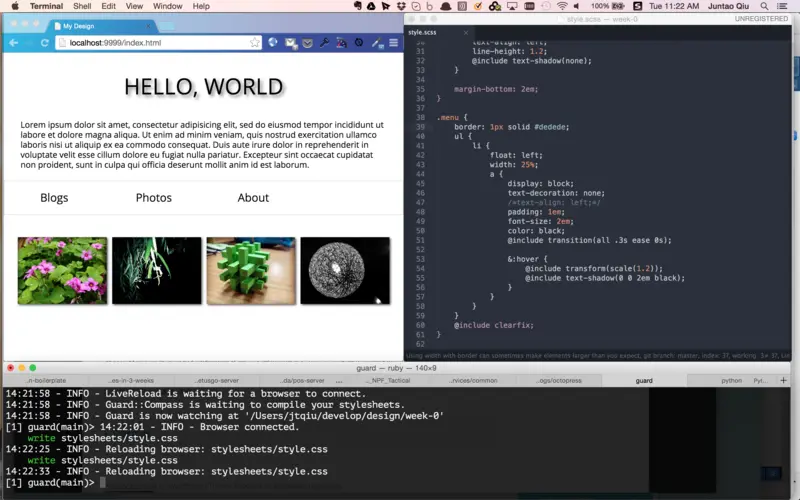This screenshot has height=500, width=800.
Task: Open the Chrome hamburger menu
Action: tap(393, 42)
